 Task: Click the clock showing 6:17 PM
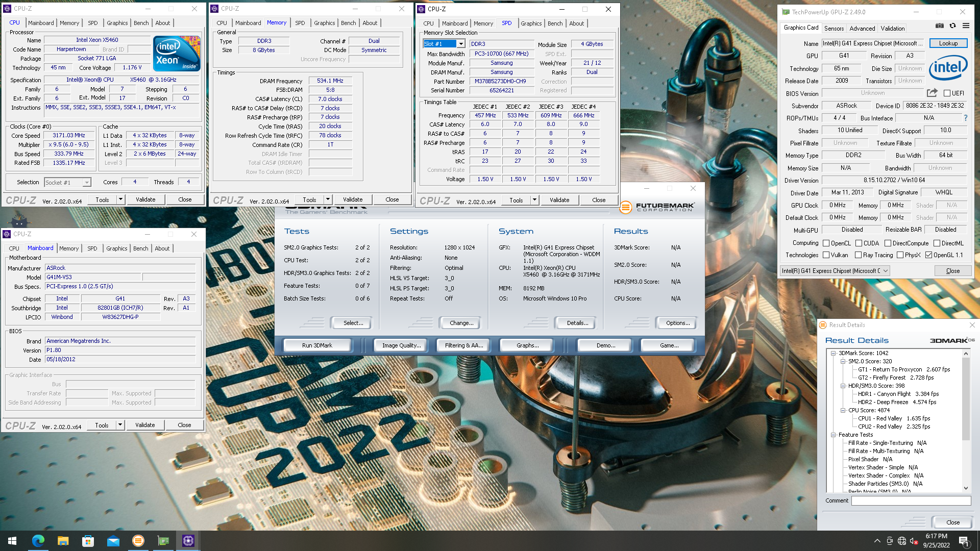[936, 536]
